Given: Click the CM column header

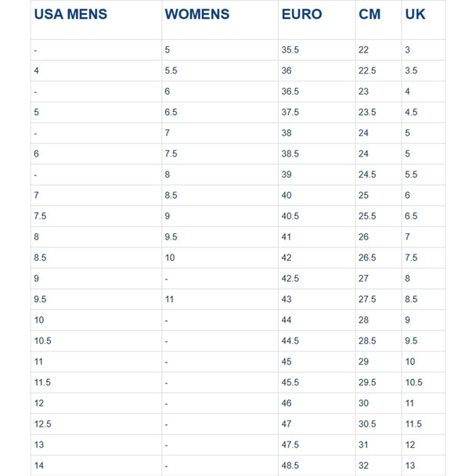Looking at the screenshot, I should point(370,14).
